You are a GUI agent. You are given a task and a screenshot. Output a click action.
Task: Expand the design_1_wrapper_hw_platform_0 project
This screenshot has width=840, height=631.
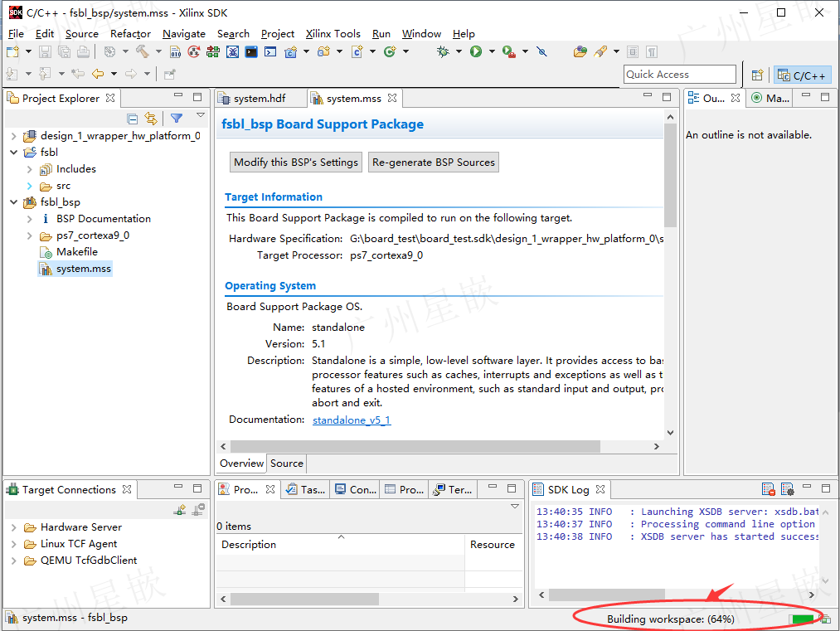tap(14, 136)
